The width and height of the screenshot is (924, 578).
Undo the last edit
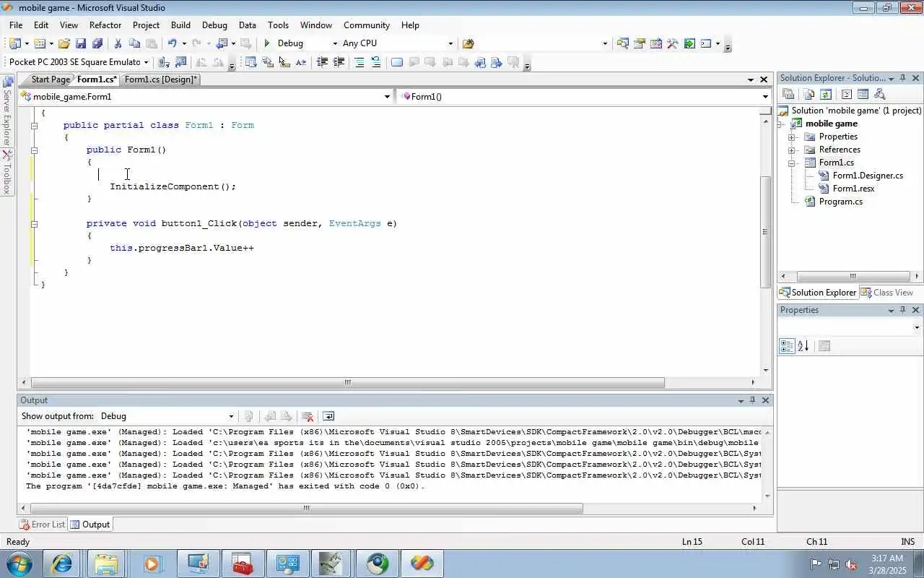coord(172,43)
